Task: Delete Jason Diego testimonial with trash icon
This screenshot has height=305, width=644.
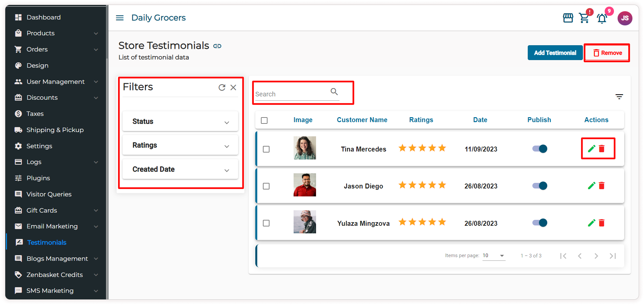Action: click(602, 186)
